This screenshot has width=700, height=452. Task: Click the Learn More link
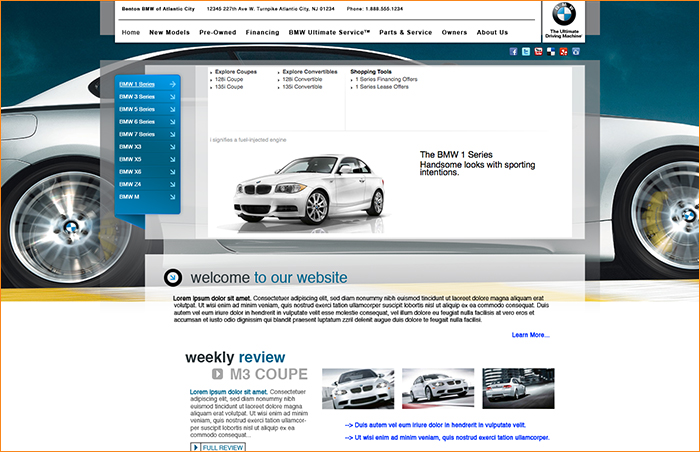(530, 335)
